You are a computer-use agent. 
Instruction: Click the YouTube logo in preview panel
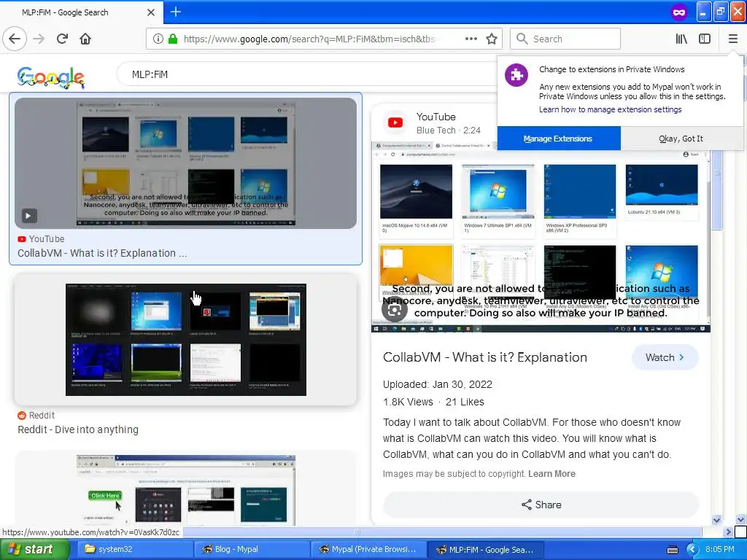(395, 122)
